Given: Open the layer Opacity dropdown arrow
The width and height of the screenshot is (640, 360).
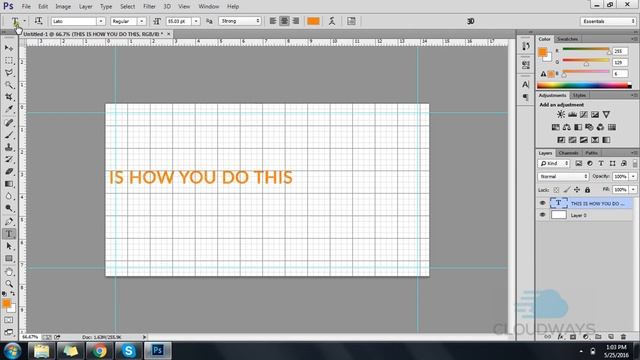Looking at the screenshot, I should pyautogui.click(x=633, y=176).
